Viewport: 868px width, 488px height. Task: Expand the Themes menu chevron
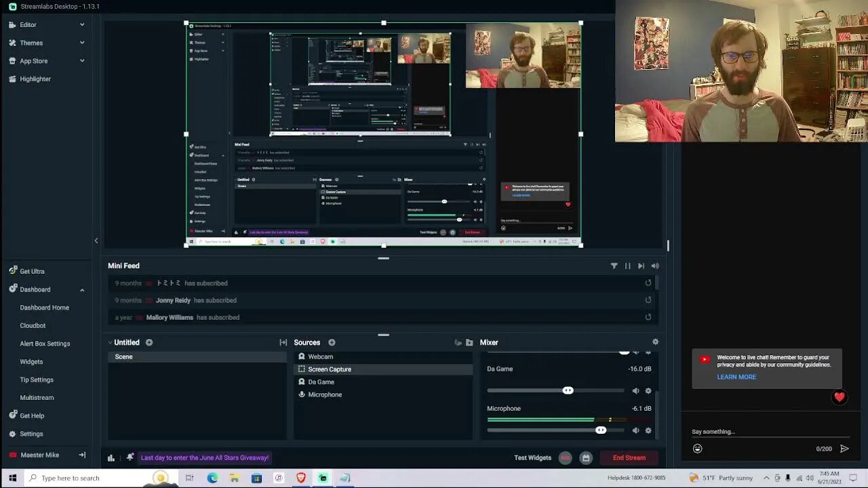point(82,43)
